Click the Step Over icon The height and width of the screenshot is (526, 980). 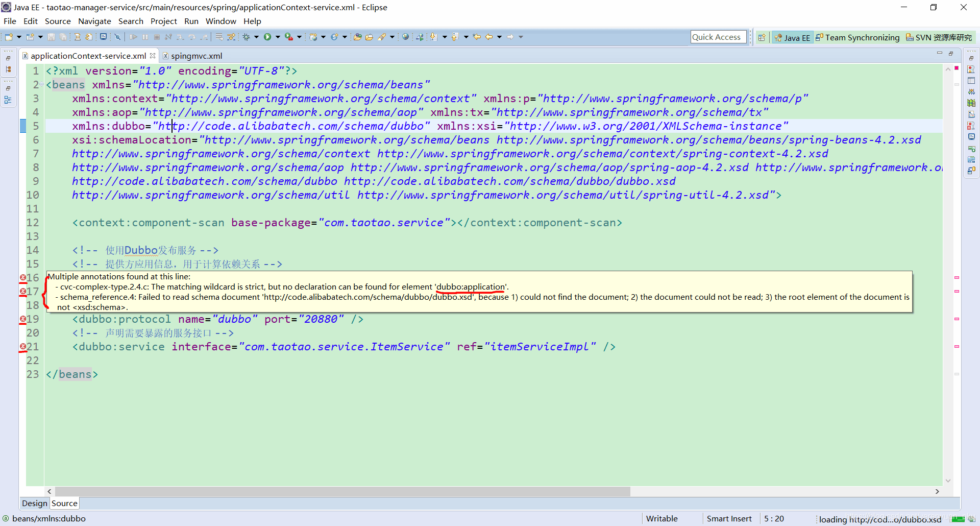tap(192, 37)
